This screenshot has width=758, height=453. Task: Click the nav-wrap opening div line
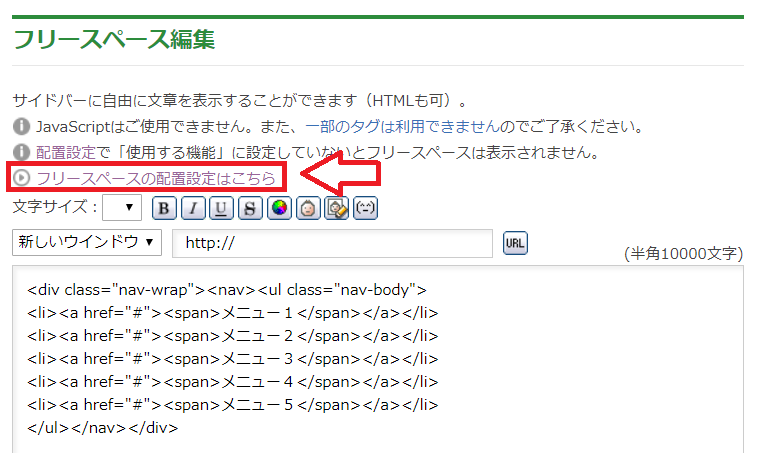[x=227, y=290]
